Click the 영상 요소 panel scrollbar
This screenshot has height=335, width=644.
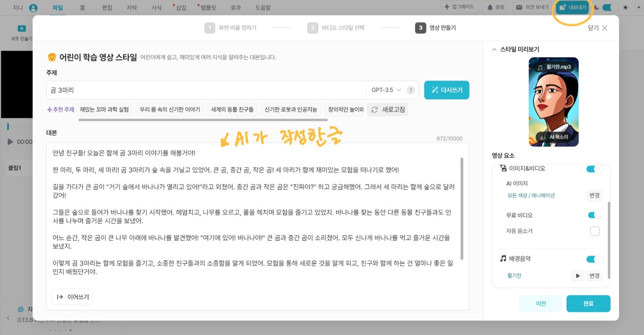pos(609,240)
